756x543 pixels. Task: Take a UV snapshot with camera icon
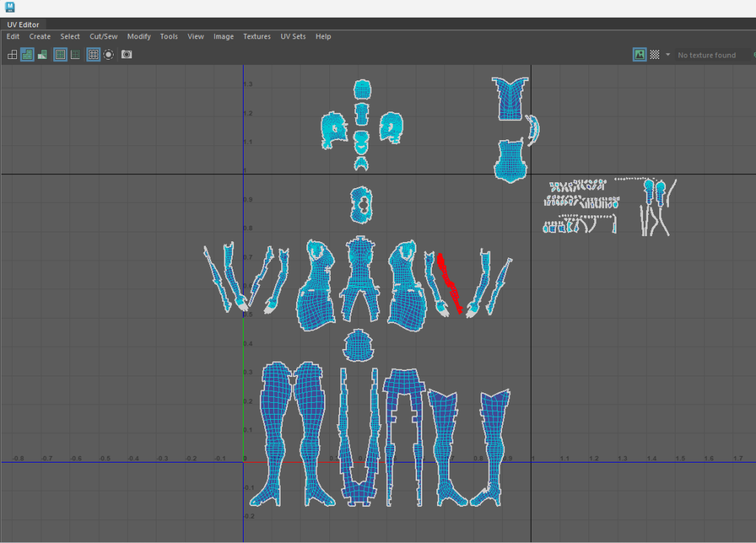[127, 55]
